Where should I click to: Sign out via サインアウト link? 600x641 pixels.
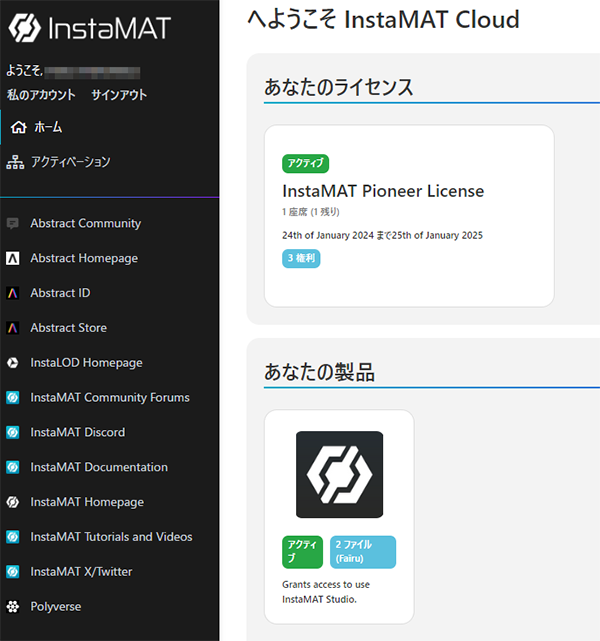119,95
